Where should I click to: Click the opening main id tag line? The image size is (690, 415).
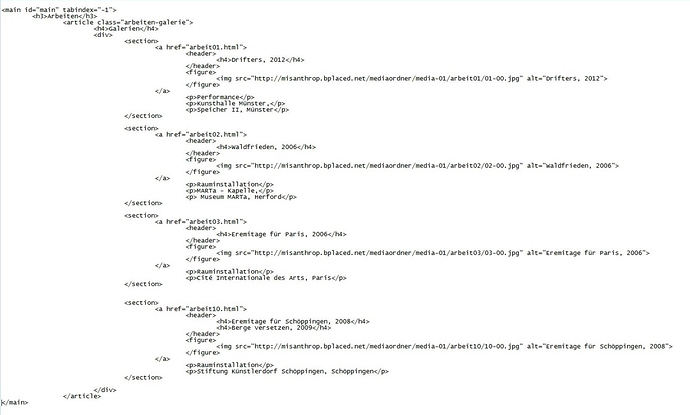59,10
